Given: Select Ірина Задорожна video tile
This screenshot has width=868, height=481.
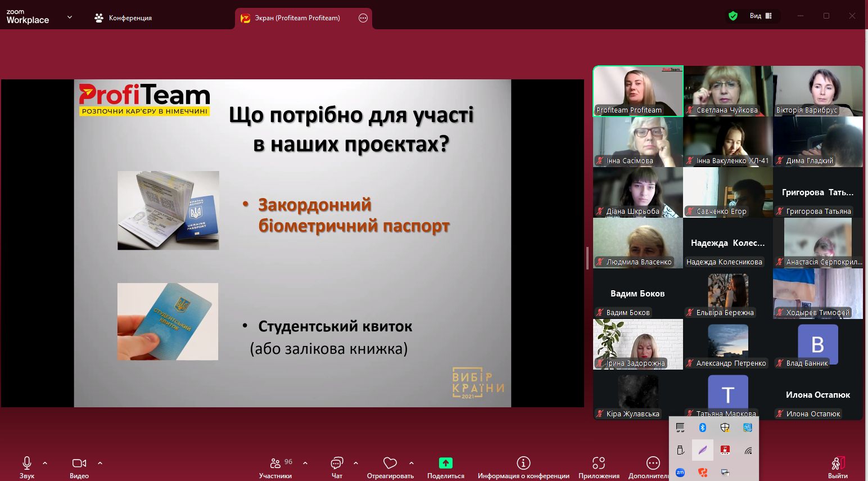Looking at the screenshot, I should point(638,344).
